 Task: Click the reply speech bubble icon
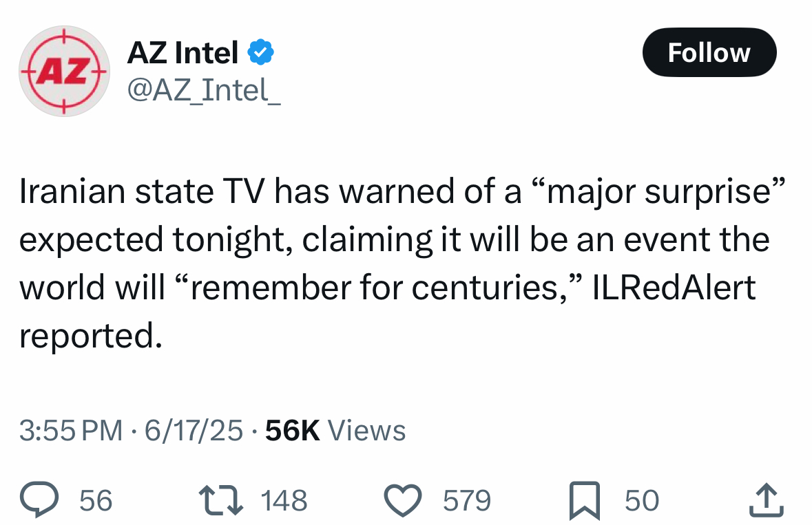point(39,500)
